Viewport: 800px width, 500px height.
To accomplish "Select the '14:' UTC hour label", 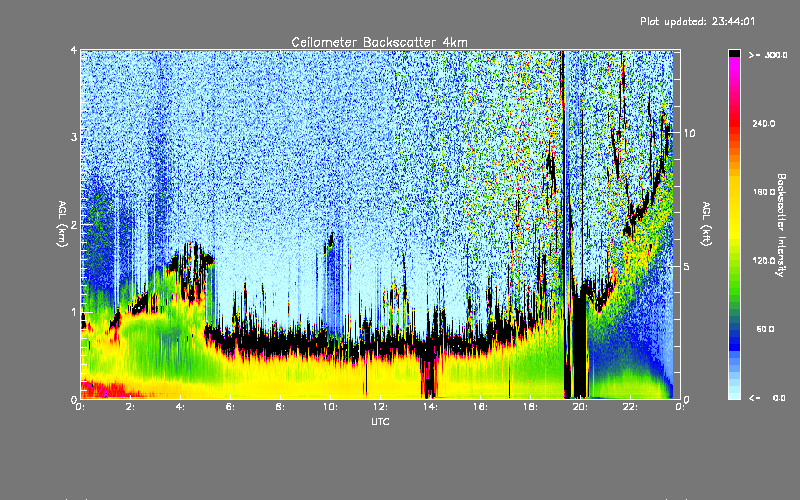I will 430,407.
